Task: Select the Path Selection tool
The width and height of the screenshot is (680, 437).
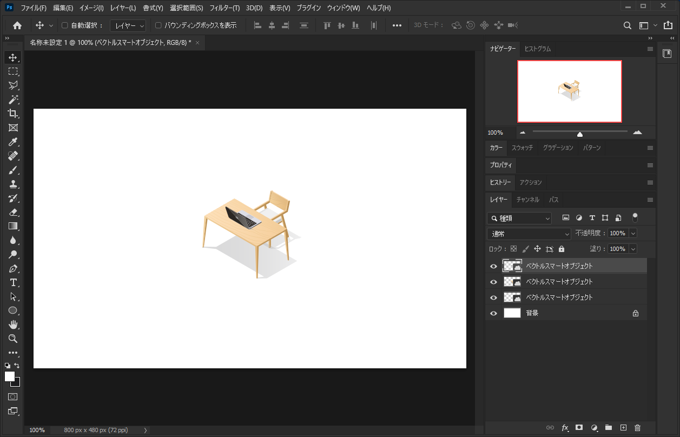Action: (x=13, y=297)
